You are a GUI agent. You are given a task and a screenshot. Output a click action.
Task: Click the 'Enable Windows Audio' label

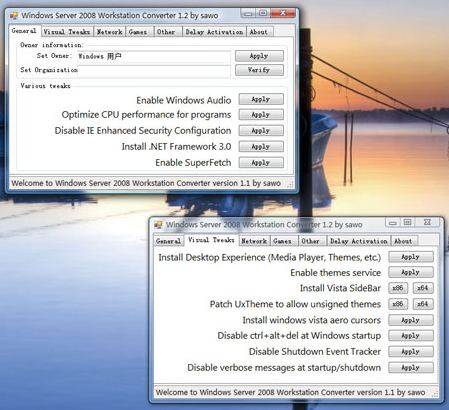point(184,100)
